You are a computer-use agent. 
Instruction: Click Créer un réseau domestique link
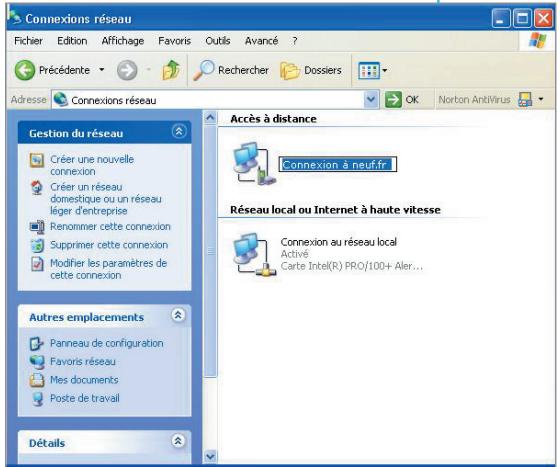pos(106,199)
